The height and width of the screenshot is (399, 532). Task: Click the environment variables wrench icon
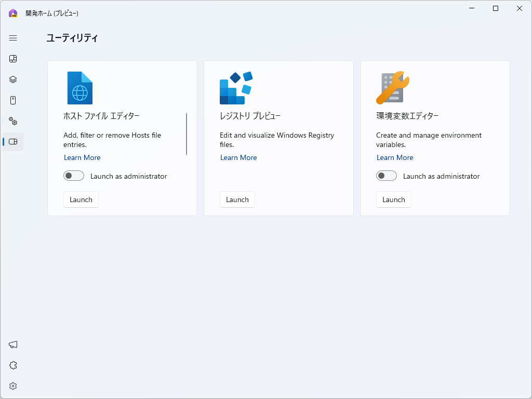pos(392,88)
